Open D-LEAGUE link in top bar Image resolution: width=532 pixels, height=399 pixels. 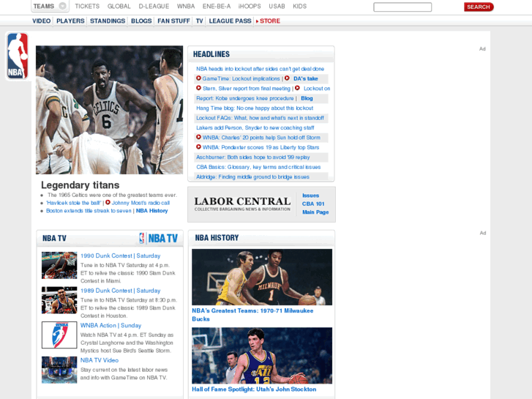pos(154,6)
